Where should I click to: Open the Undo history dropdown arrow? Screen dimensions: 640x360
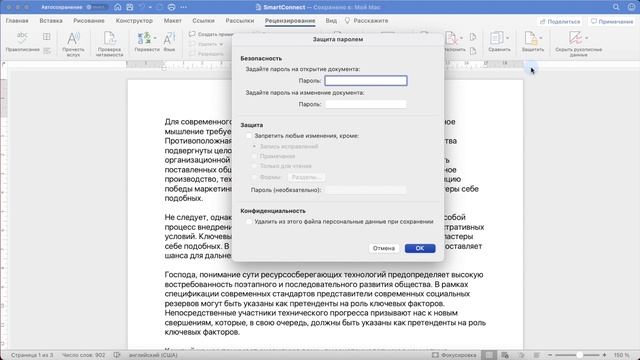pyautogui.click(x=150, y=7)
